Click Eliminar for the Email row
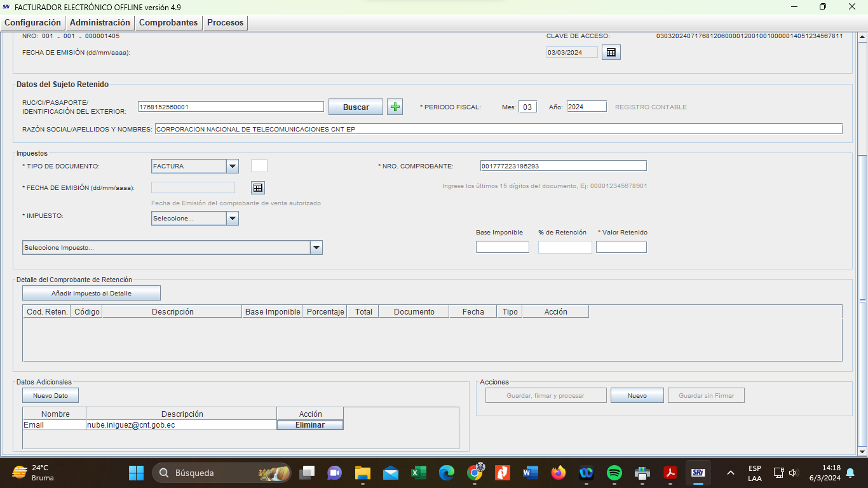Viewport: 868px width, 488px height. [309, 425]
